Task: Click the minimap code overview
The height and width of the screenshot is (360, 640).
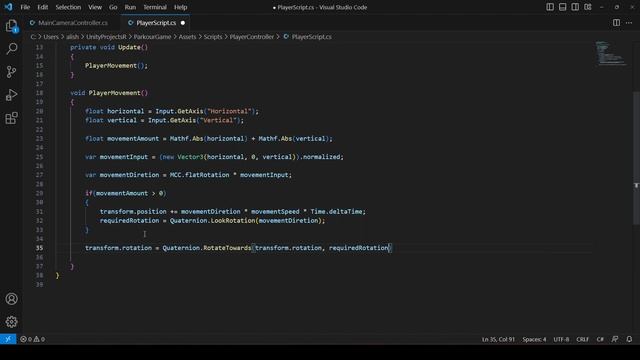Action: [610, 53]
